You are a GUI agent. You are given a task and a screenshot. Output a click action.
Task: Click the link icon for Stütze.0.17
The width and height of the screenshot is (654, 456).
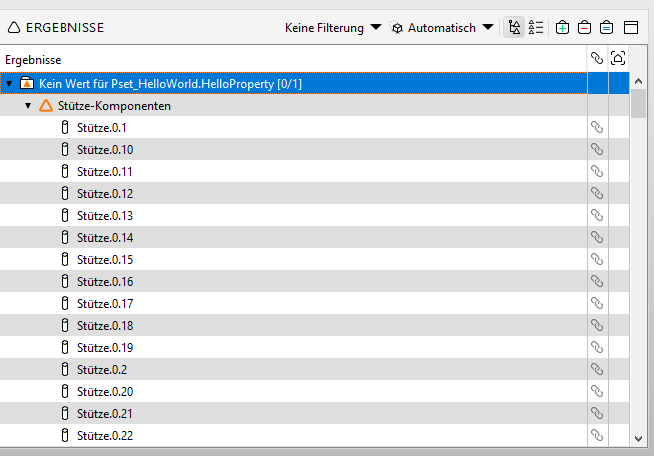597,303
